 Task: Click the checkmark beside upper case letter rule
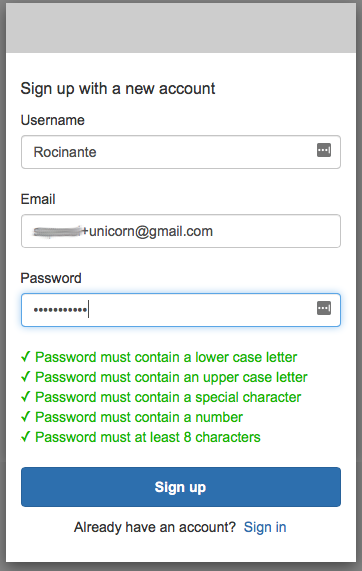(x=25, y=377)
